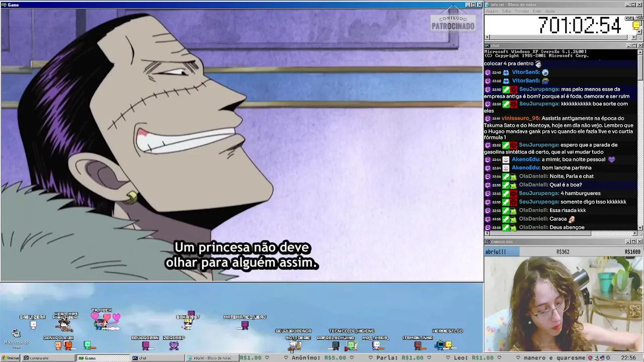Image resolution: width=644 pixels, height=362 pixels.
Task: Click the subtitle 'Um princesa não deve'
Action: coord(242,248)
